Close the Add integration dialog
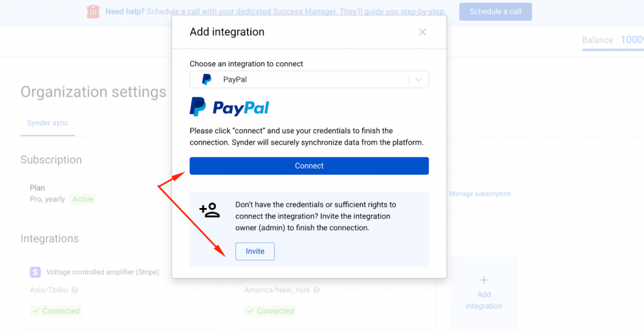 point(422,32)
